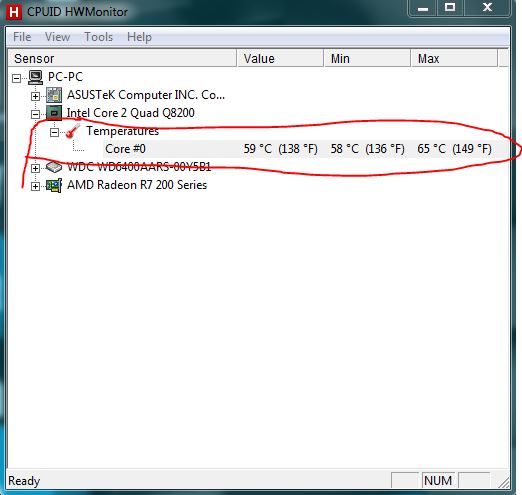
Task: Select the Temperatures label
Action: tap(123, 131)
